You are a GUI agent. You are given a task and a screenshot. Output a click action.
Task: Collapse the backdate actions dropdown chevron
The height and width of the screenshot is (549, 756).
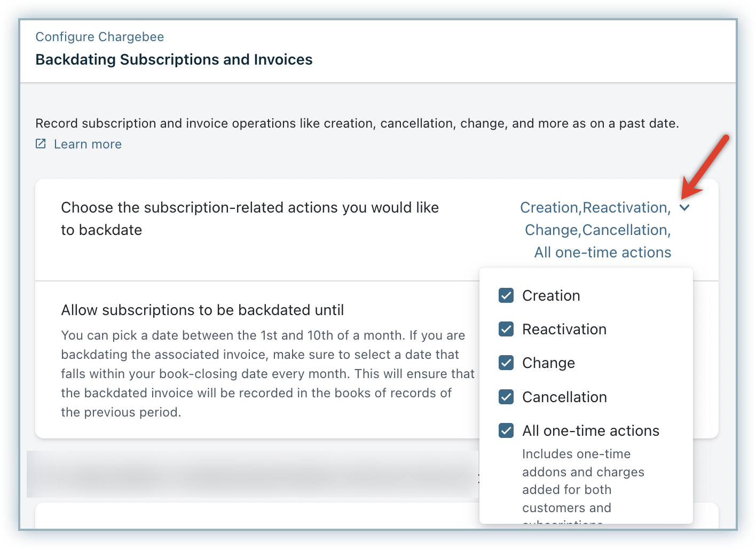pos(685,208)
